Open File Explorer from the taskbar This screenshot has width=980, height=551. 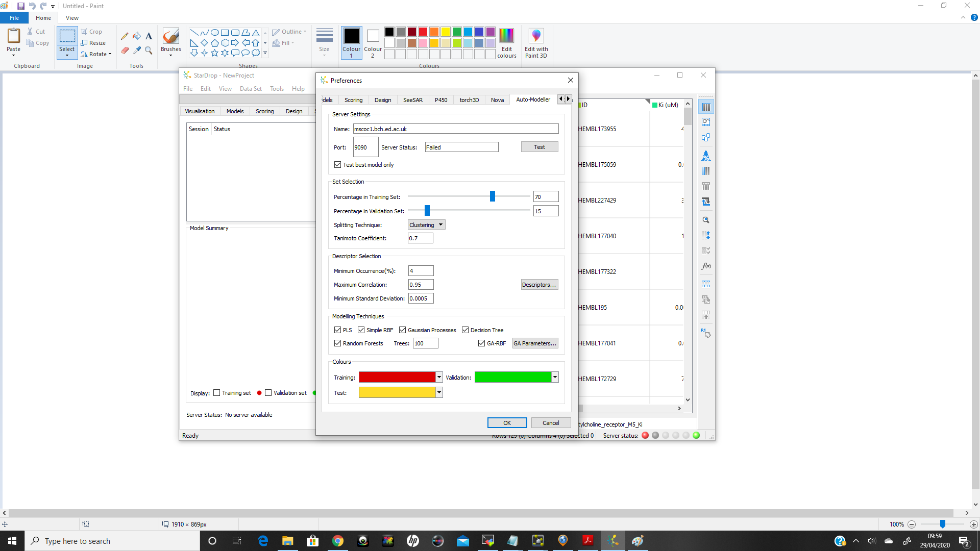(288, 541)
